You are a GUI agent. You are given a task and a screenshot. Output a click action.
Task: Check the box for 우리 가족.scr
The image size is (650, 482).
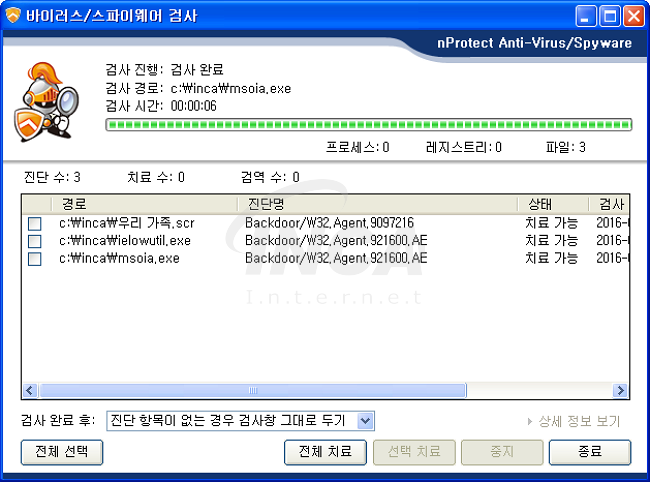click(34, 224)
